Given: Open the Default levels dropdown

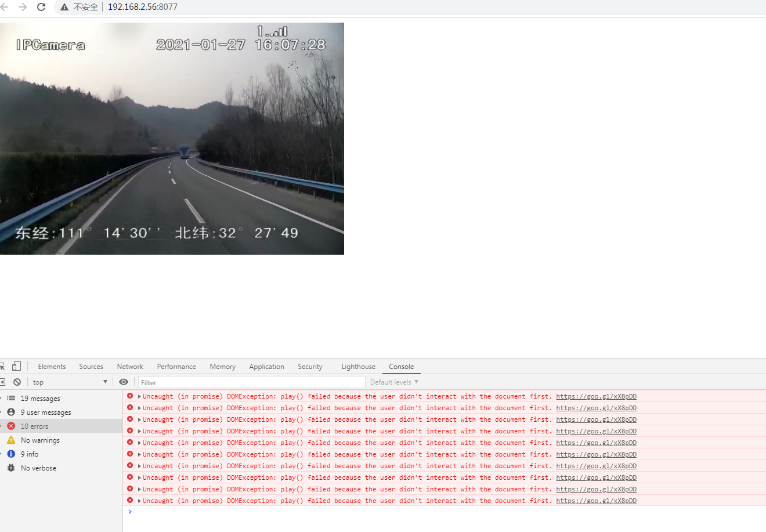Looking at the screenshot, I should pos(393,382).
